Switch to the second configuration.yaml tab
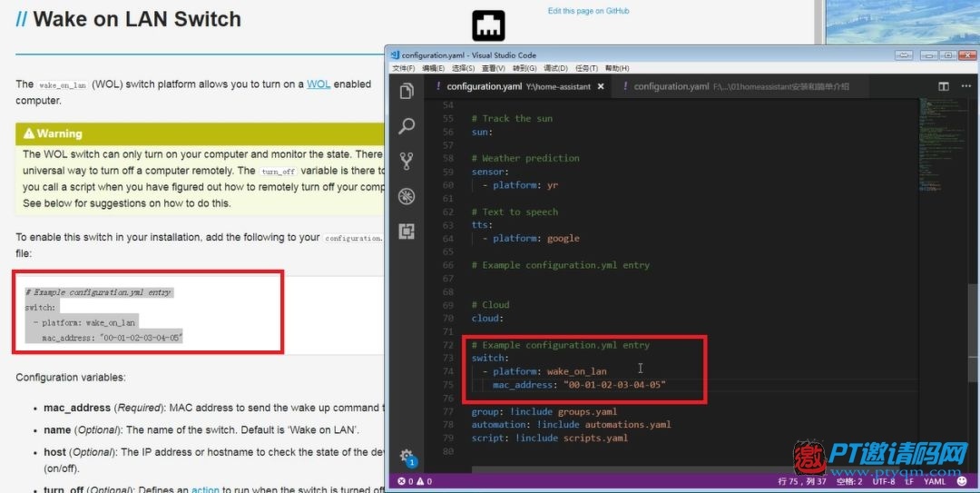 click(735, 86)
